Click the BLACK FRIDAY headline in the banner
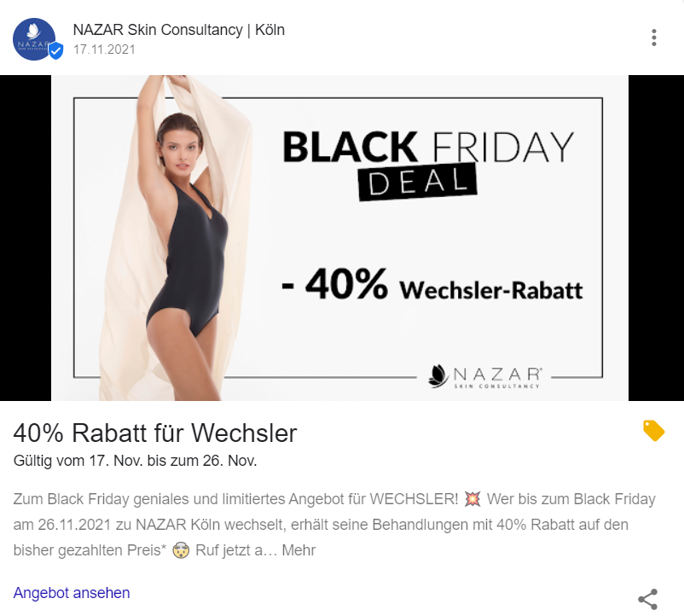 coord(428,147)
